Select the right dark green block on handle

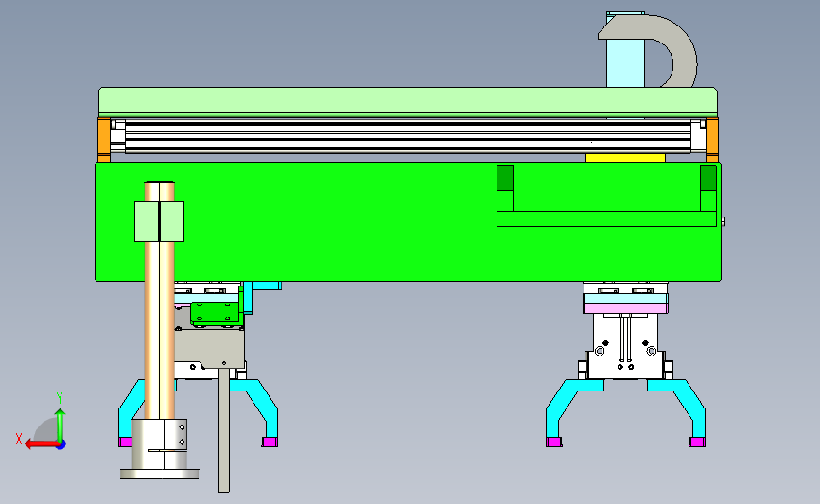tap(708, 179)
